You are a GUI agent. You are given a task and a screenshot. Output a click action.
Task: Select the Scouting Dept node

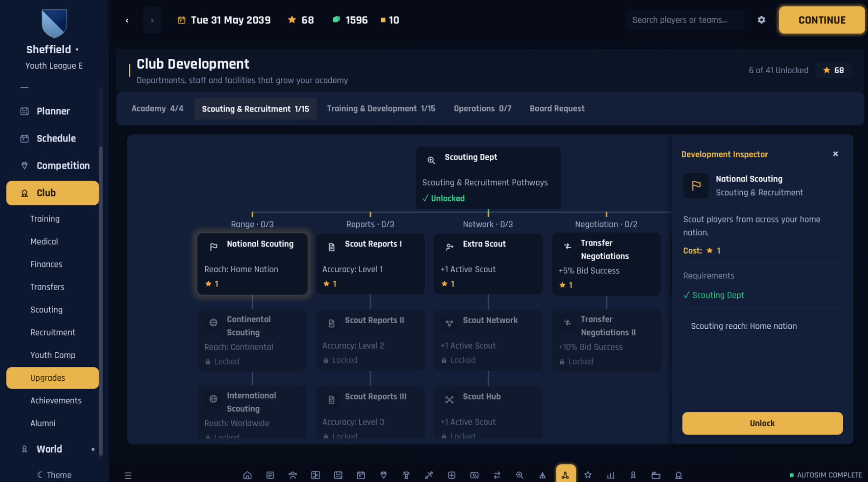488,177
